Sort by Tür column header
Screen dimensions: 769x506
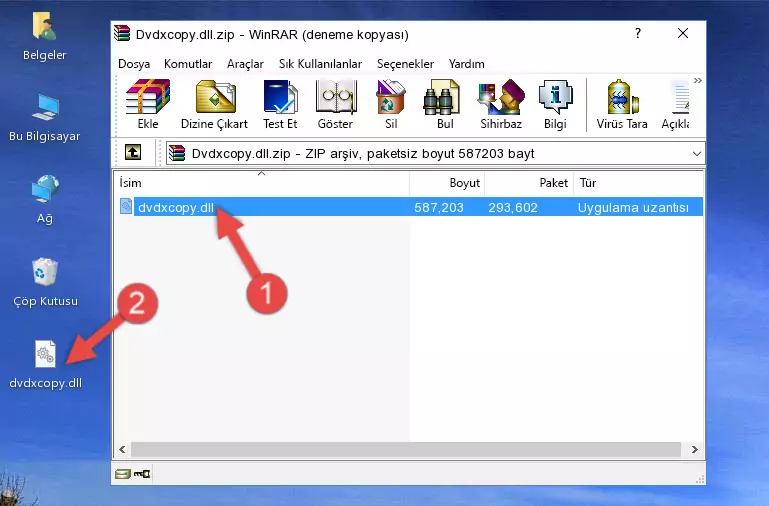click(x=639, y=183)
